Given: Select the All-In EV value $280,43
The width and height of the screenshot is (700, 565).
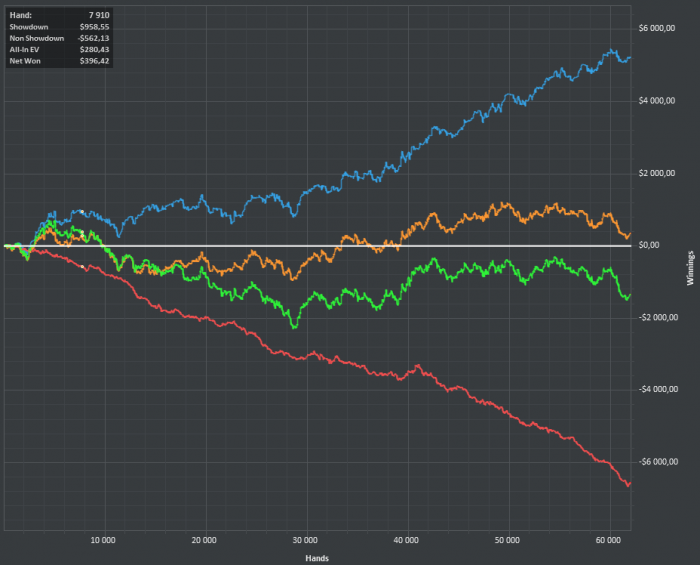Looking at the screenshot, I should click(94, 50).
